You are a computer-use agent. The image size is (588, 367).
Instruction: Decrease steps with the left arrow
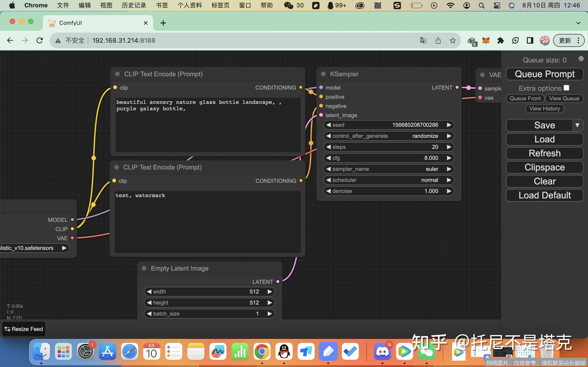pyautogui.click(x=328, y=147)
